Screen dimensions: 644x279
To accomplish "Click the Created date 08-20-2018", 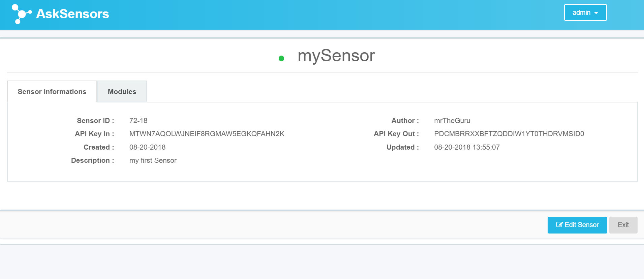I will [147, 147].
